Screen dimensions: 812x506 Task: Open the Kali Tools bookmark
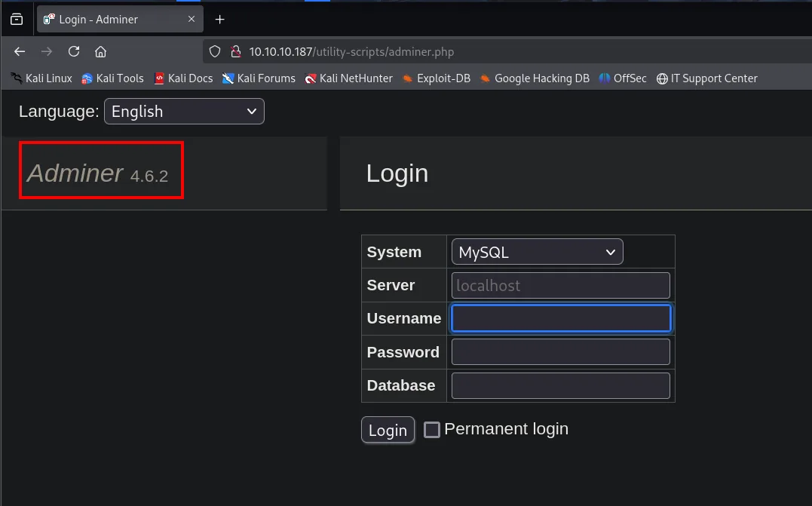click(112, 78)
